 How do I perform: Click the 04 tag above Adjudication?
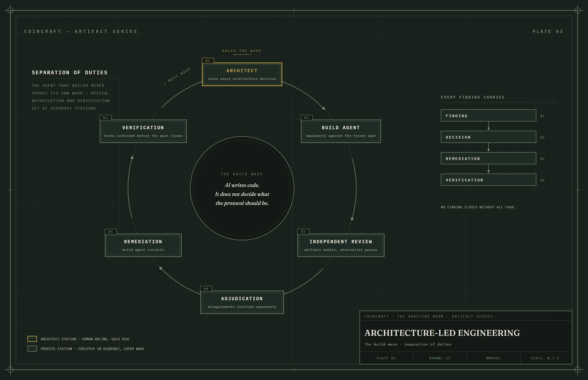(206, 289)
